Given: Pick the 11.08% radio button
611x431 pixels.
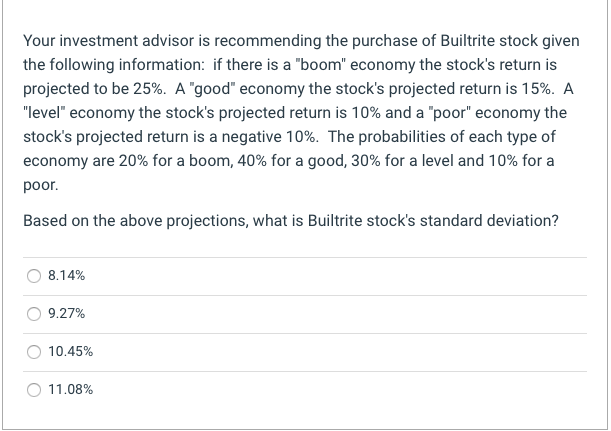Looking at the screenshot, I should pos(34,390).
